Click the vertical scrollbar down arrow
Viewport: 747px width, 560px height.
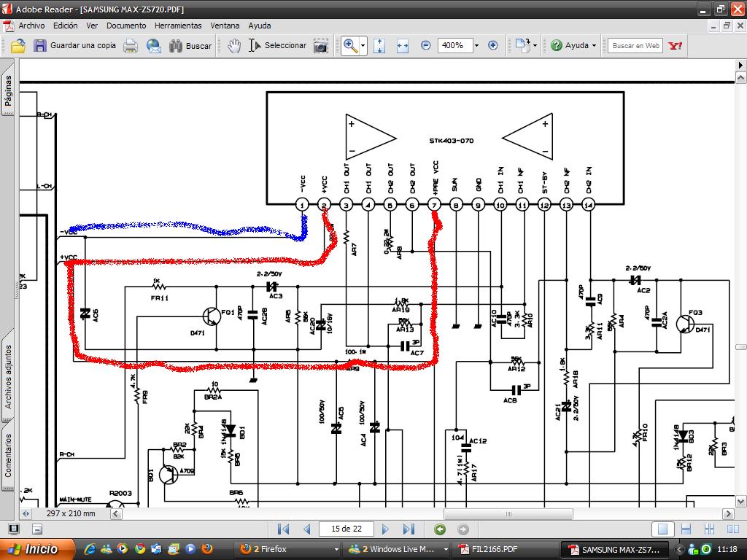tap(741, 502)
